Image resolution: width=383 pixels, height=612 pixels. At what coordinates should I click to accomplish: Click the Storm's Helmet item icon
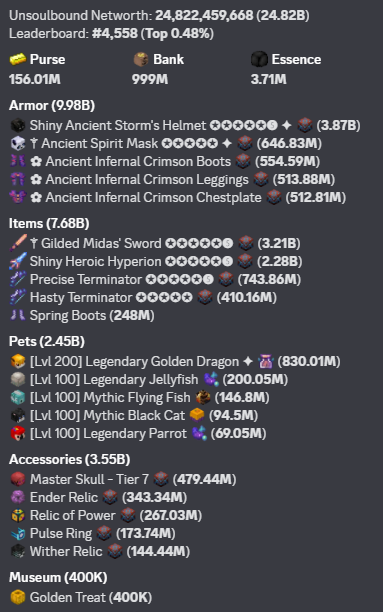point(18,125)
